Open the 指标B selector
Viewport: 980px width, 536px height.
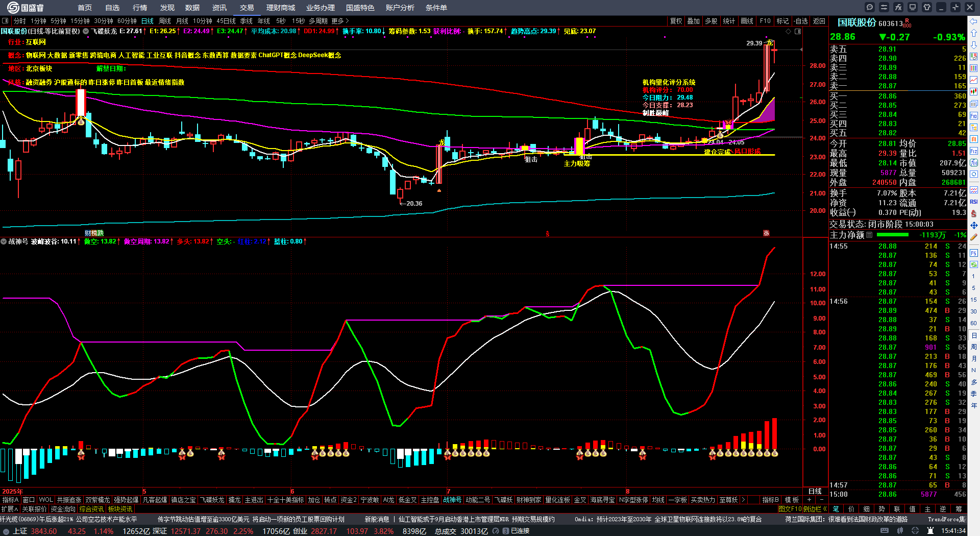click(x=771, y=500)
